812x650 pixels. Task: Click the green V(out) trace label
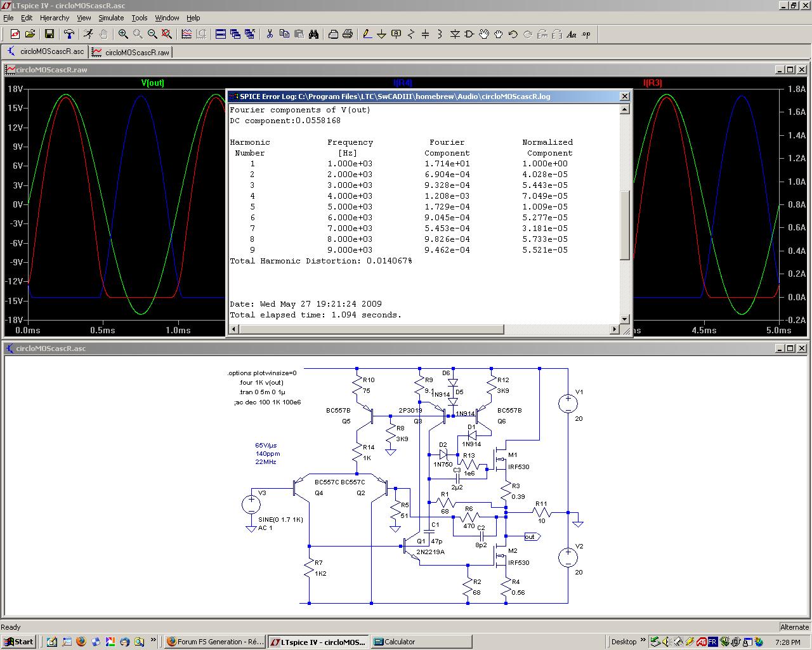(152, 83)
